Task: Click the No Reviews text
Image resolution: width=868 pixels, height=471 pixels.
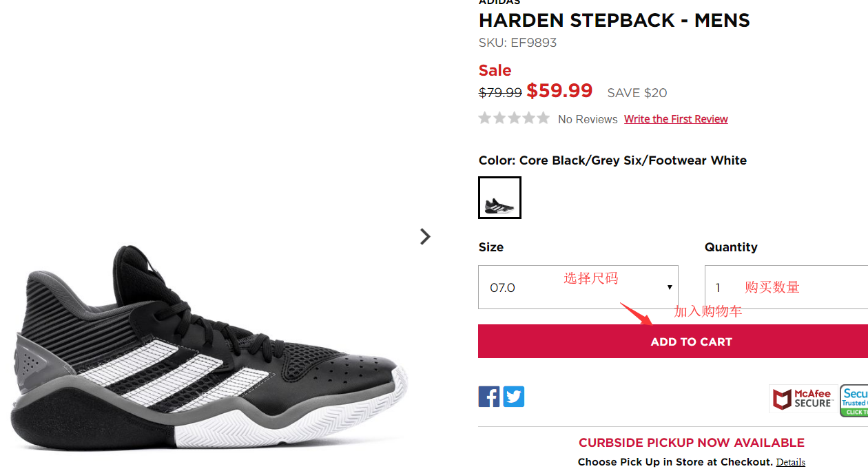Action: pos(588,119)
